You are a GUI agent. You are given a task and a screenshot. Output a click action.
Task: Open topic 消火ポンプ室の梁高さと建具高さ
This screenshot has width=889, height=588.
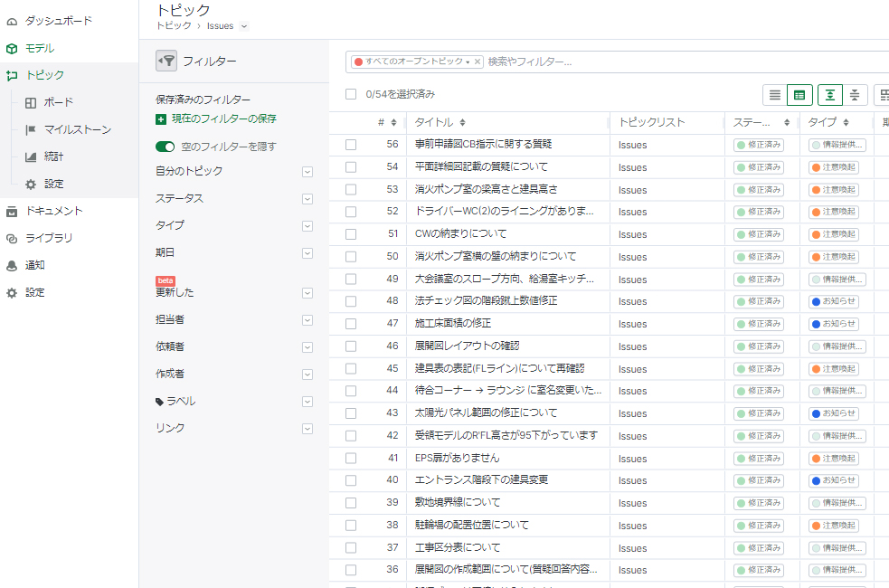[x=486, y=189]
